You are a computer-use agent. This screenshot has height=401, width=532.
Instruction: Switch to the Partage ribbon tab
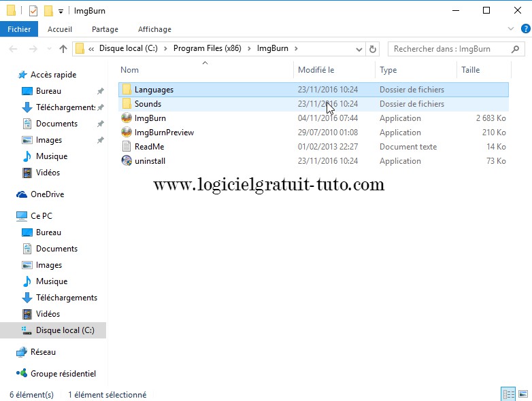(x=105, y=29)
